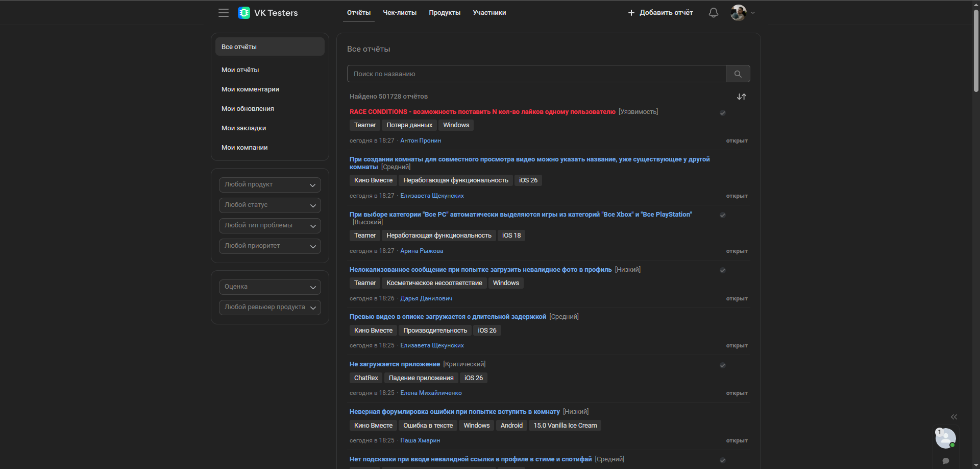980x469 pixels.
Task: Switch to the Отчёты tab
Action: [359, 13]
